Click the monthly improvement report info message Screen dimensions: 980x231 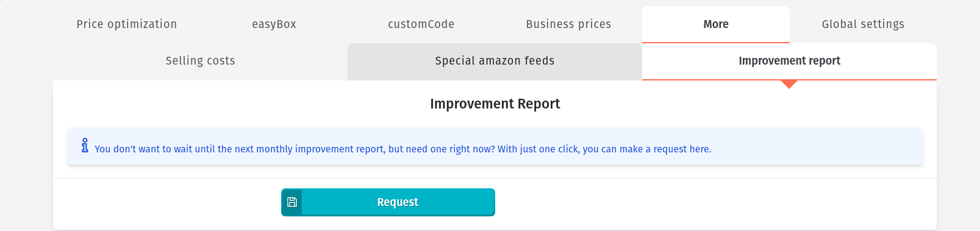click(402, 149)
